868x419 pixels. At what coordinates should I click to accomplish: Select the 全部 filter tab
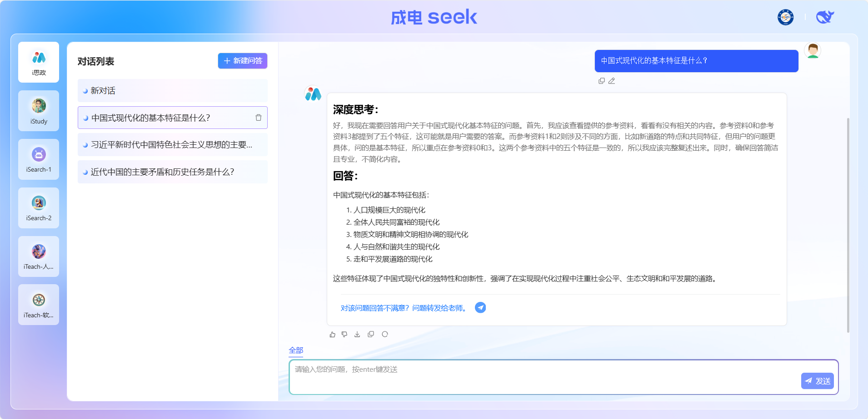296,350
